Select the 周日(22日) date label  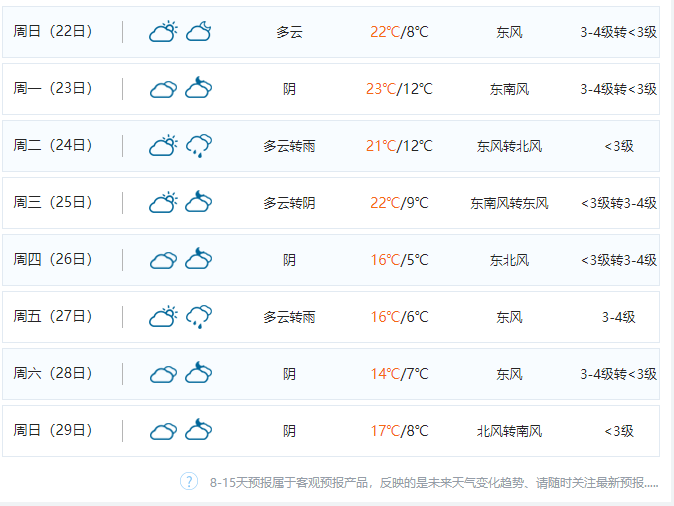coord(53,31)
